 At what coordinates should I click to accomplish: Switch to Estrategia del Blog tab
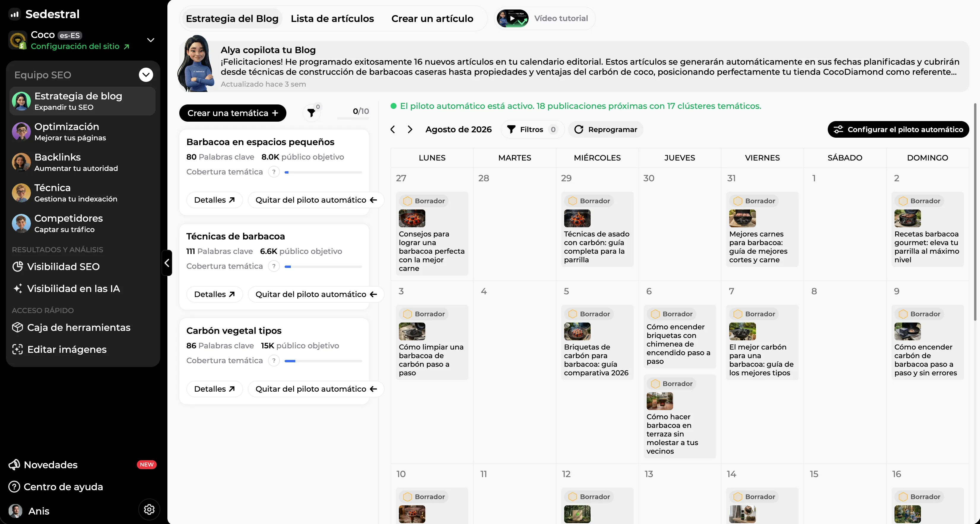tap(232, 18)
